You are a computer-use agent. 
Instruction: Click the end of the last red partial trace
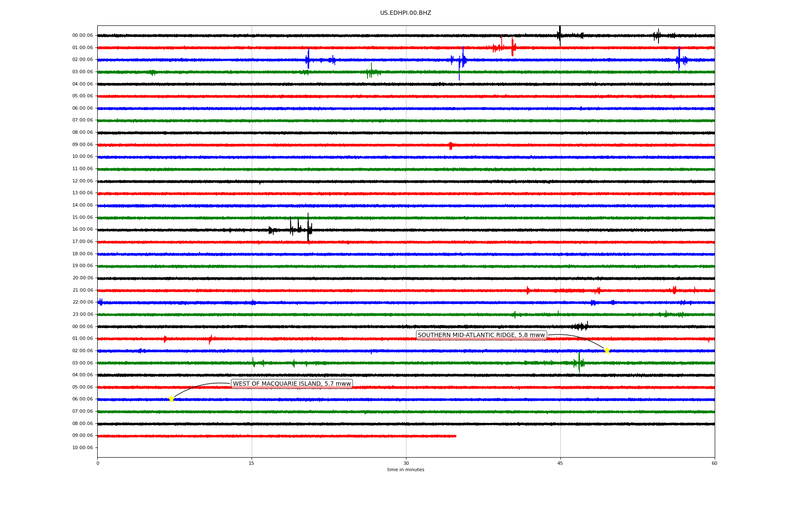455,436
